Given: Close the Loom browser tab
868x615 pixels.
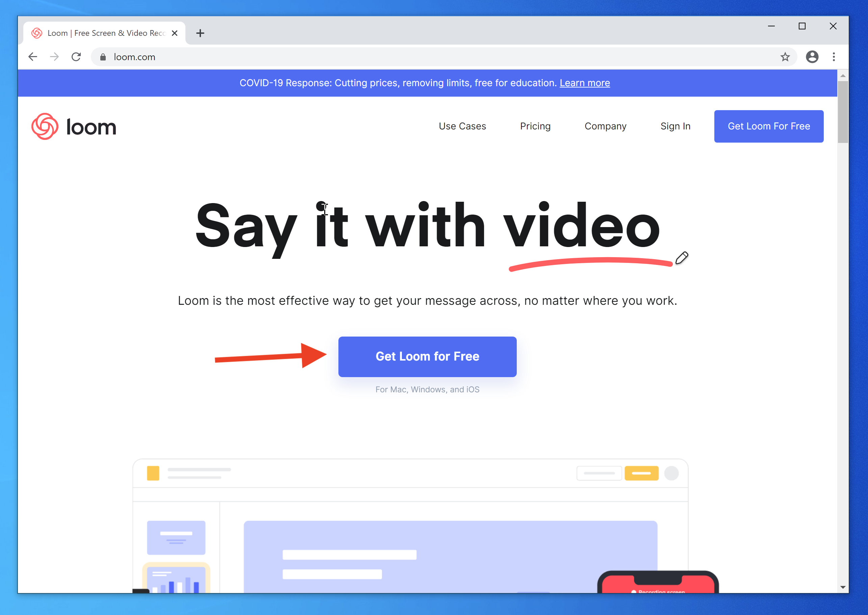Looking at the screenshot, I should 175,33.
